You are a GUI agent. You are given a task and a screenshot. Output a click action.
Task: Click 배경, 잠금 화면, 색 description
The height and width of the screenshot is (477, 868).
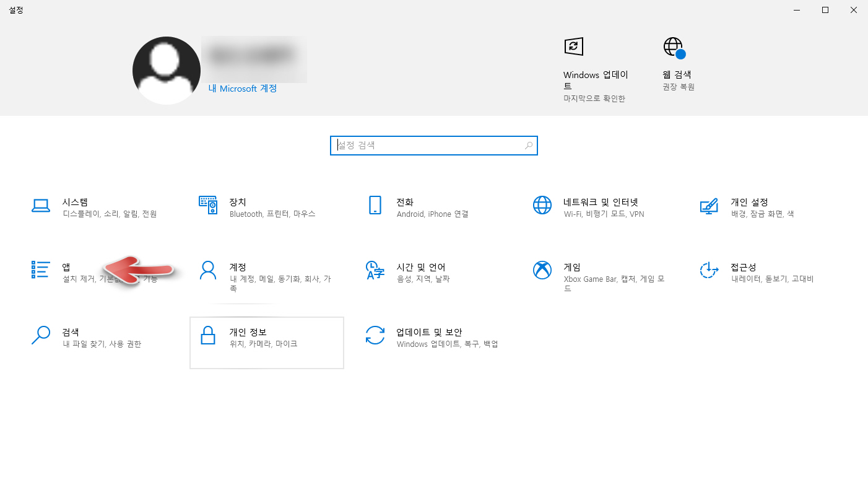(x=763, y=214)
